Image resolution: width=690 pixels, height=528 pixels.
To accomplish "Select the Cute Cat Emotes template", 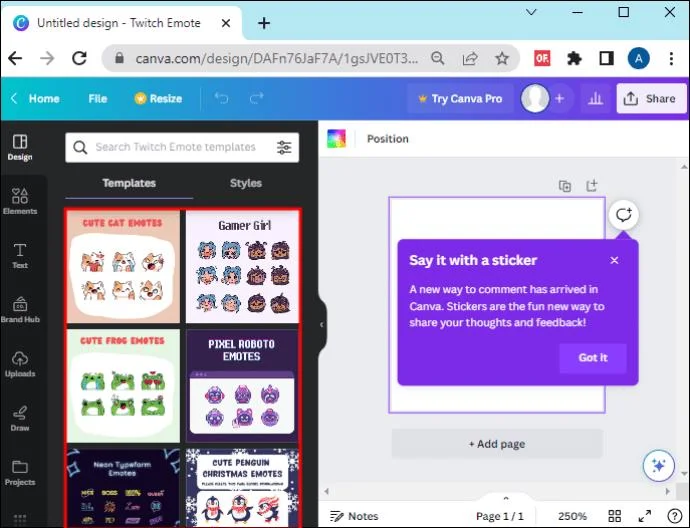I will (124, 267).
